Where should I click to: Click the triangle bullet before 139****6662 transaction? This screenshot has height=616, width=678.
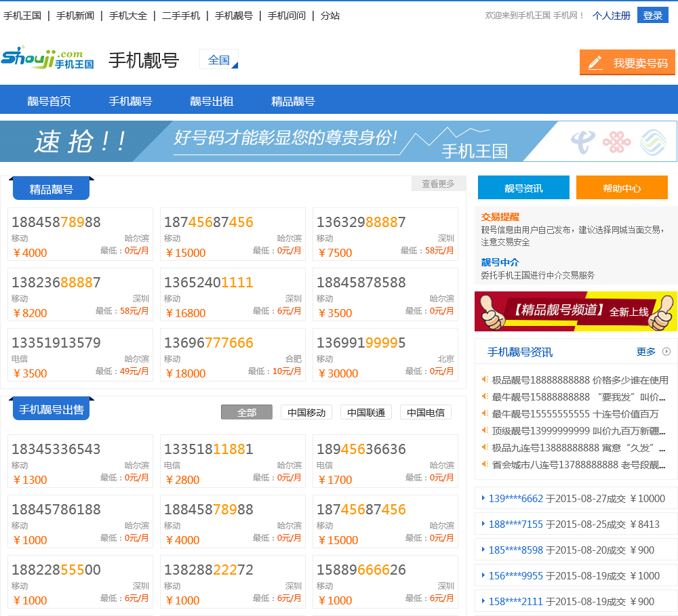point(482,498)
